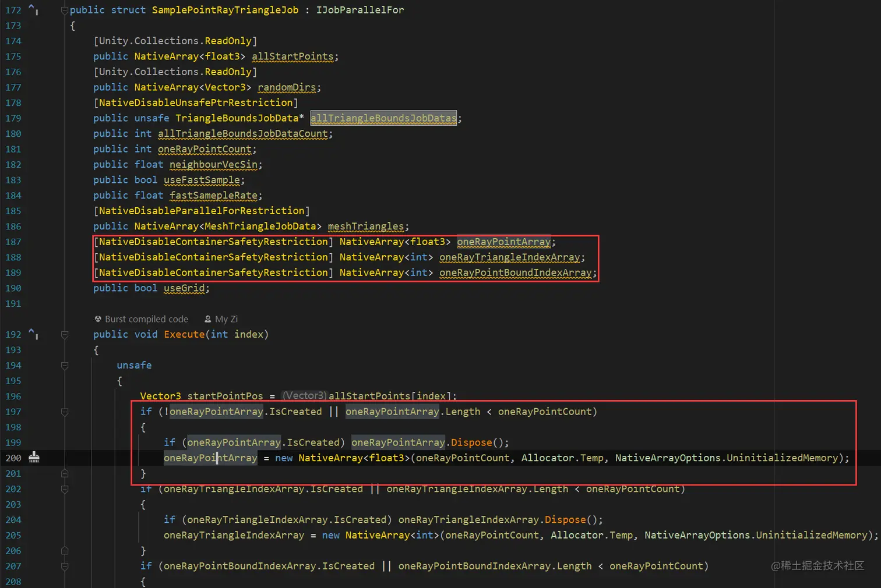
Task: Click the fastSamepleRate field name
Action: coord(213,196)
